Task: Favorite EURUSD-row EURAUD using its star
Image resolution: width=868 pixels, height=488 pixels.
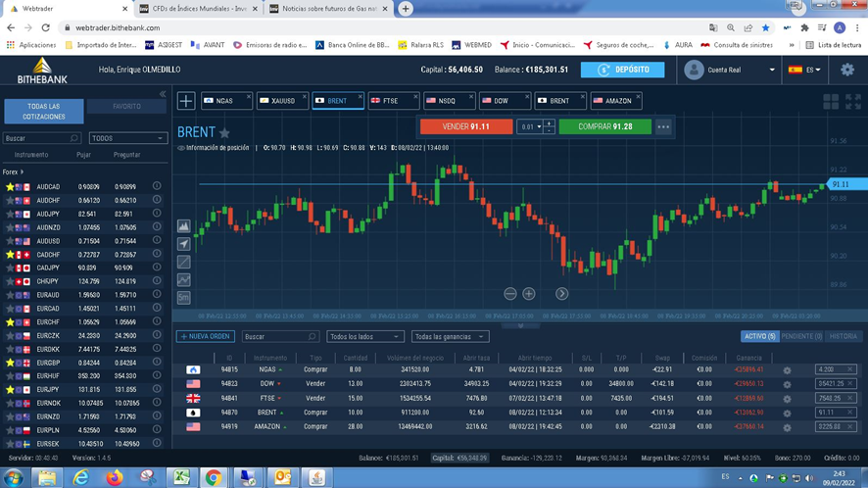Action: point(10,295)
